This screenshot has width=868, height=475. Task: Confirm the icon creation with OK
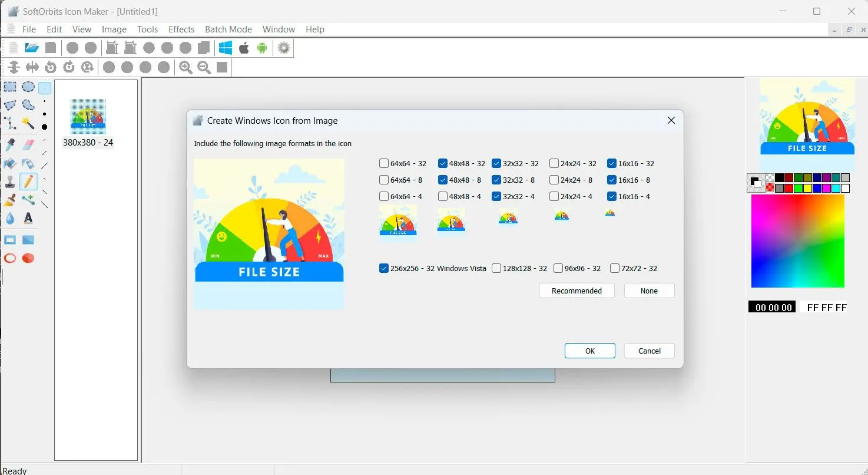(589, 351)
